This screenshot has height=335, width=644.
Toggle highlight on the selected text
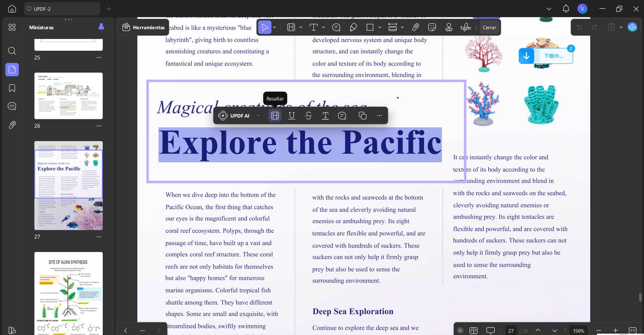coord(275,116)
